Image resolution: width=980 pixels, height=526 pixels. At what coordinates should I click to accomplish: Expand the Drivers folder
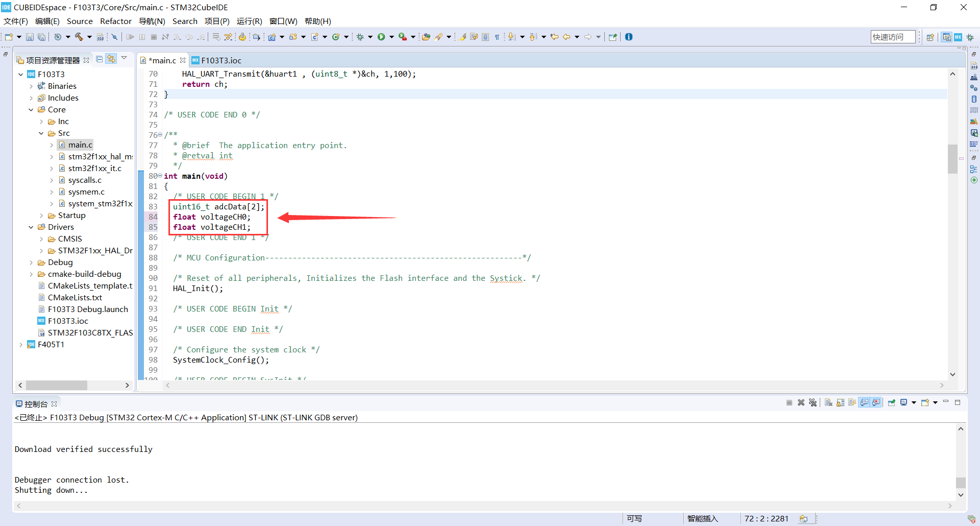(32, 227)
